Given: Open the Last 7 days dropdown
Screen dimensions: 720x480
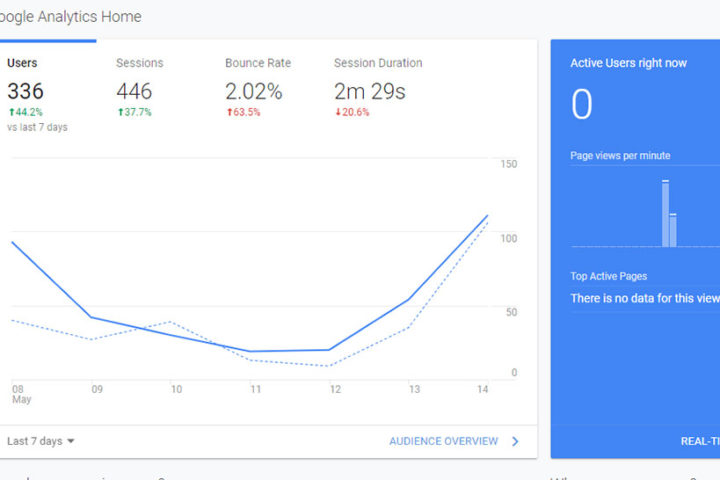Looking at the screenshot, I should pyautogui.click(x=40, y=441).
